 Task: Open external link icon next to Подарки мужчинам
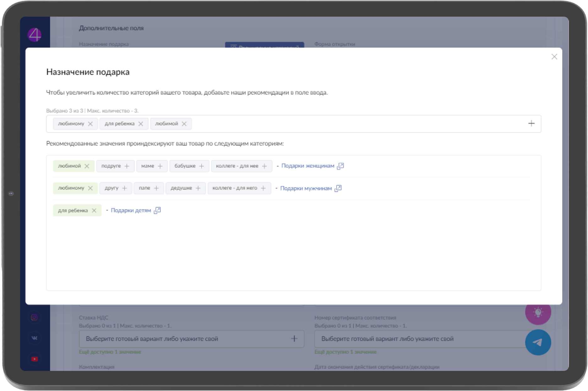338,188
